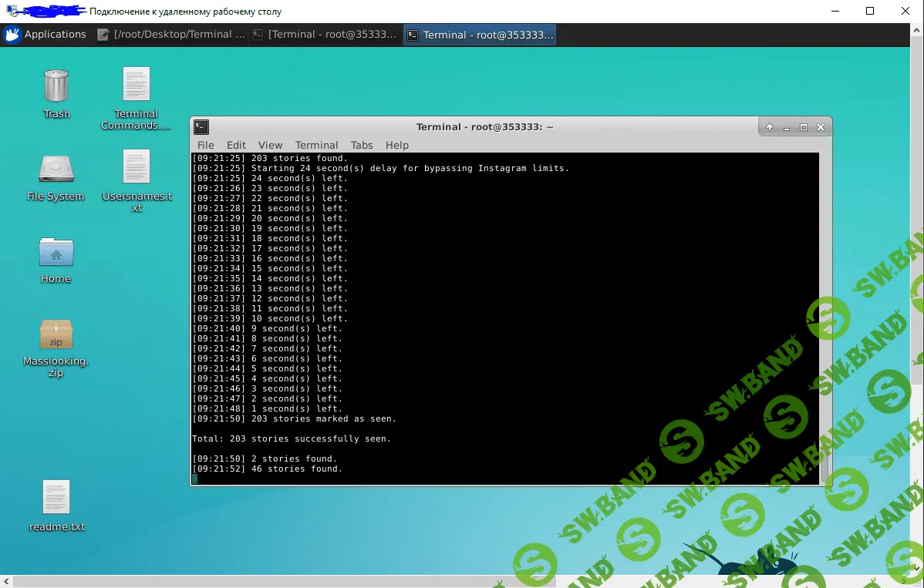Select the File System drive icon
Viewport: 924px width, 588px height.
point(56,170)
